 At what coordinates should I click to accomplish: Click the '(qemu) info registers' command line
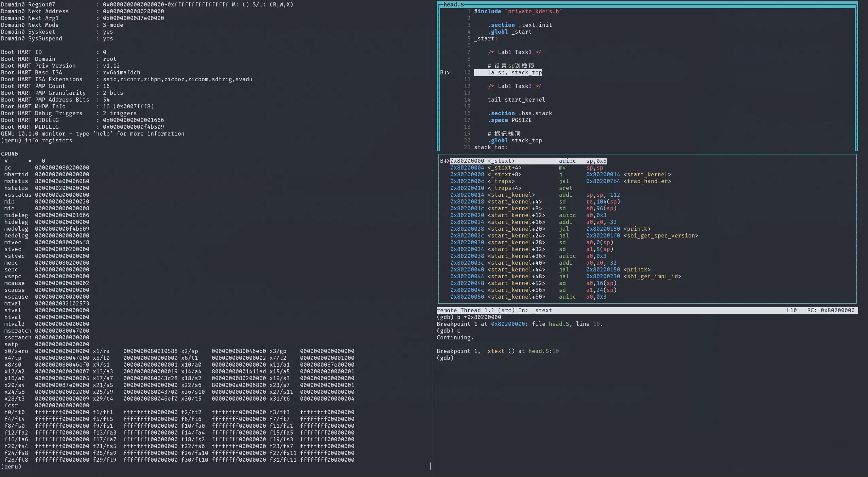point(36,140)
